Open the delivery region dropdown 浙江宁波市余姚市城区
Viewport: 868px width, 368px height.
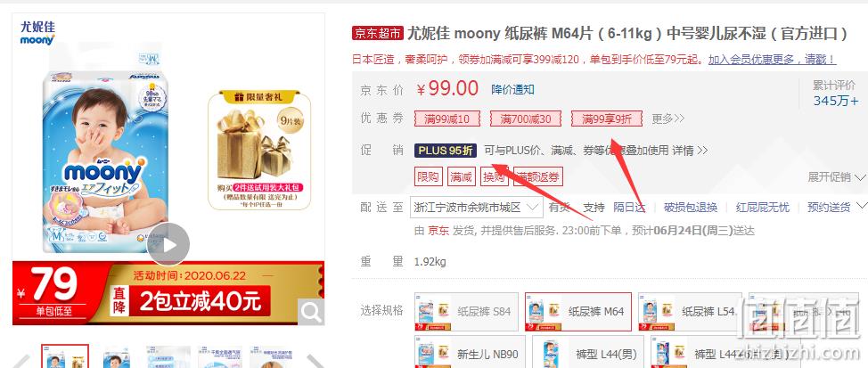pos(477,208)
